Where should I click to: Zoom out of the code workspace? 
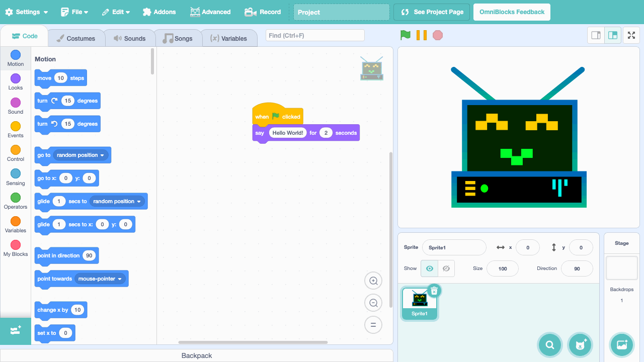373,303
